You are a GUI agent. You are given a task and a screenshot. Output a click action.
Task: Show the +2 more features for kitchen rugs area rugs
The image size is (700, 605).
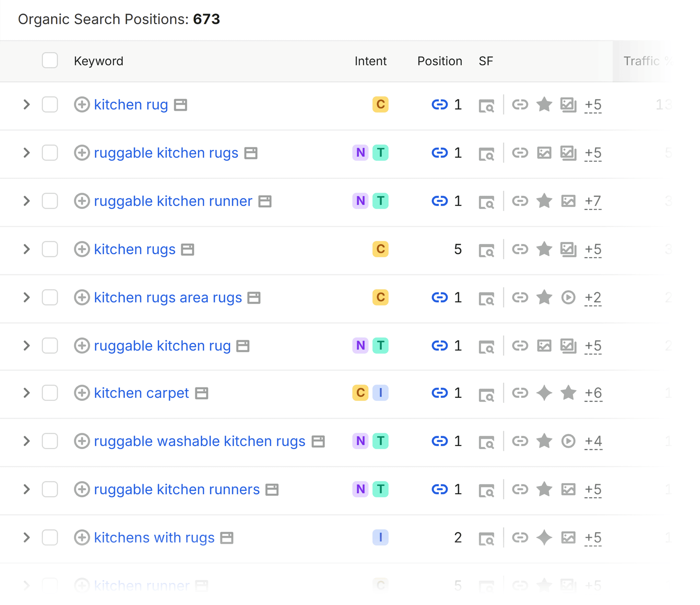pos(593,298)
